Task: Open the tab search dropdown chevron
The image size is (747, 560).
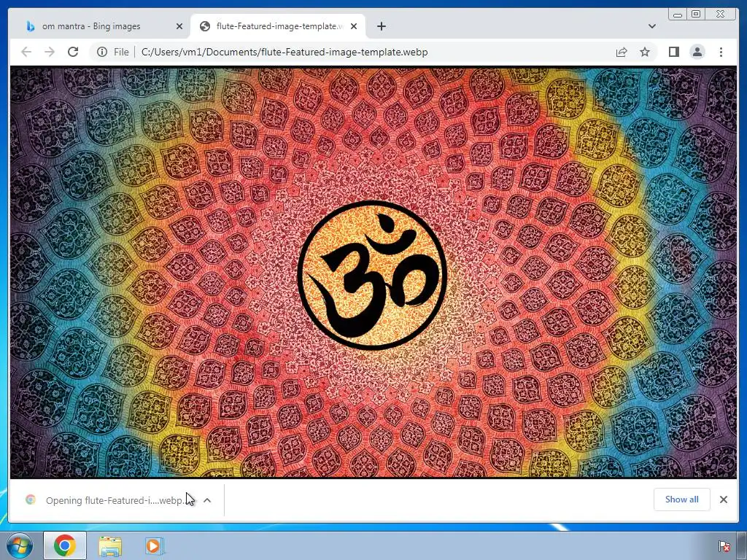Action: [652, 26]
